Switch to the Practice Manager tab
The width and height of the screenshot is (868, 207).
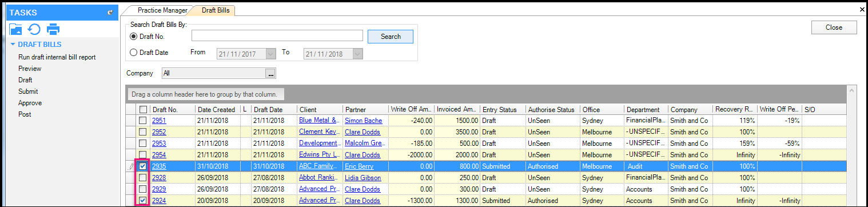[162, 10]
